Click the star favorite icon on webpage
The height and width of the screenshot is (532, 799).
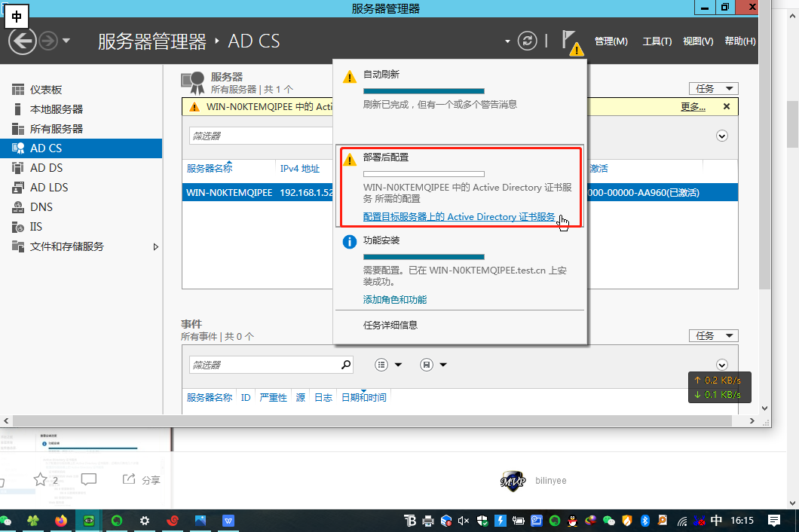[40, 479]
